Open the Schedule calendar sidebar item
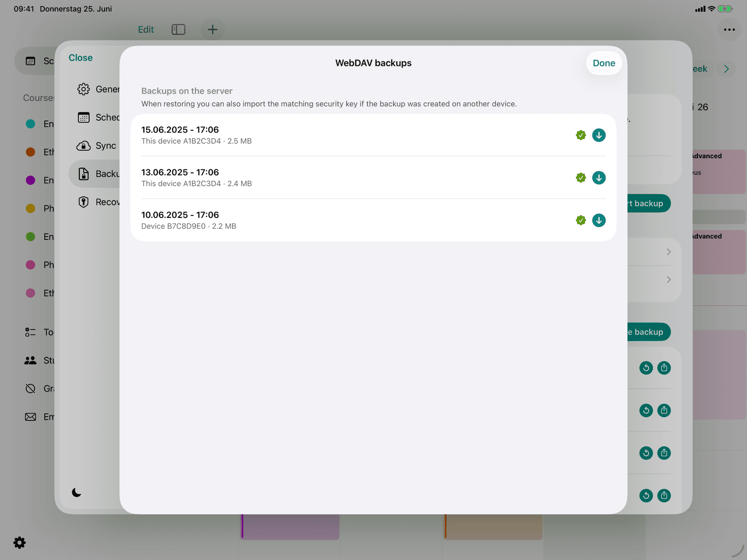The width and height of the screenshot is (747, 560). point(35,61)
